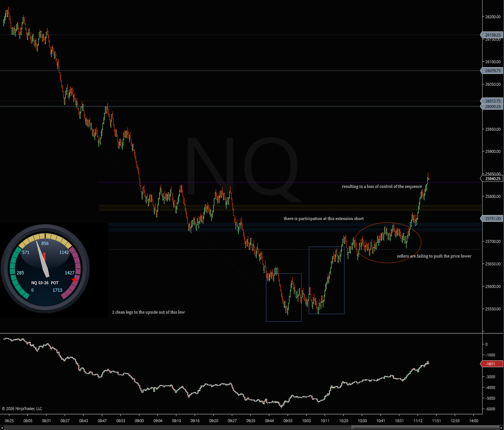This screenshot has height=430, width=504.
Task: Click the 25600.00 price axis label
Action: (492, 286)
